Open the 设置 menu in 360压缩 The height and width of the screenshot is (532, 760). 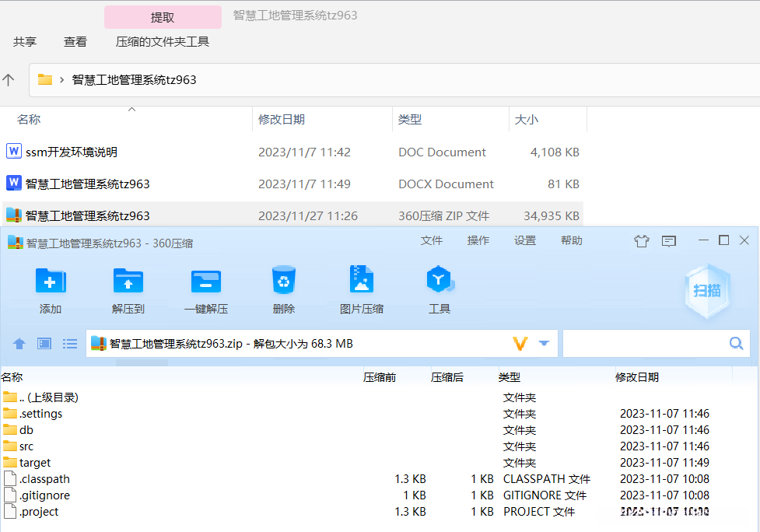[525, 240]
